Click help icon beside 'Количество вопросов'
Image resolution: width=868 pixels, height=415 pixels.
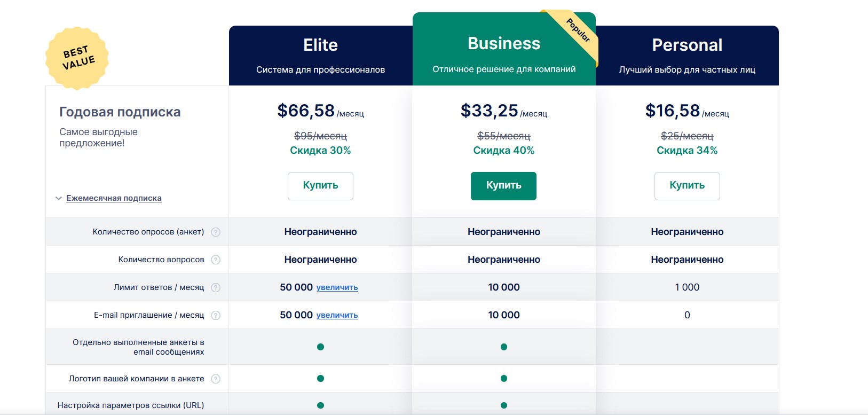click(x=216, y=260)
